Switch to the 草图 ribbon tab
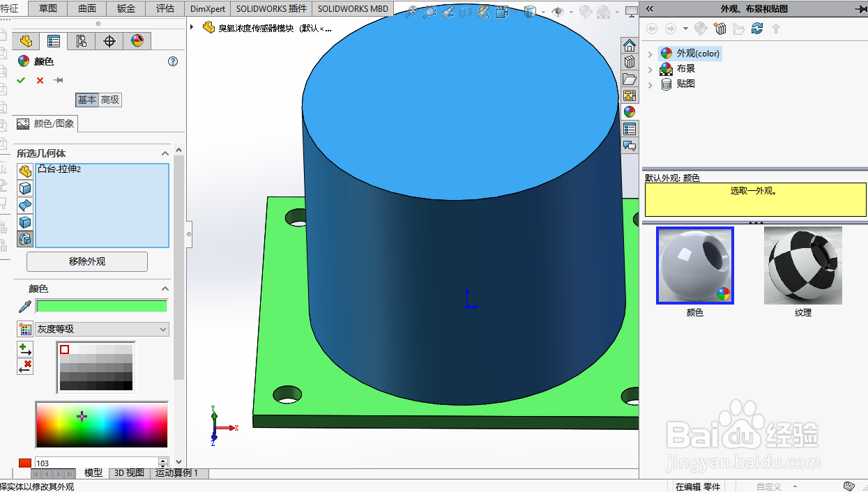The width and height of the screenshot is (868, 492). (x=48, y=8)
